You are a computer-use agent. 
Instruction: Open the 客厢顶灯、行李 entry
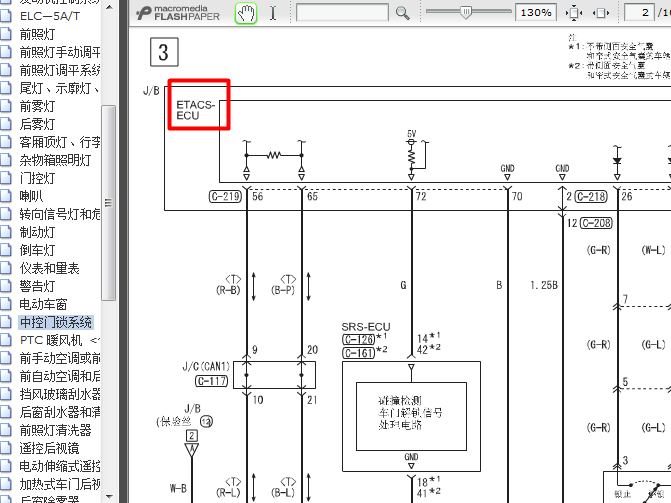coord(60,142)
